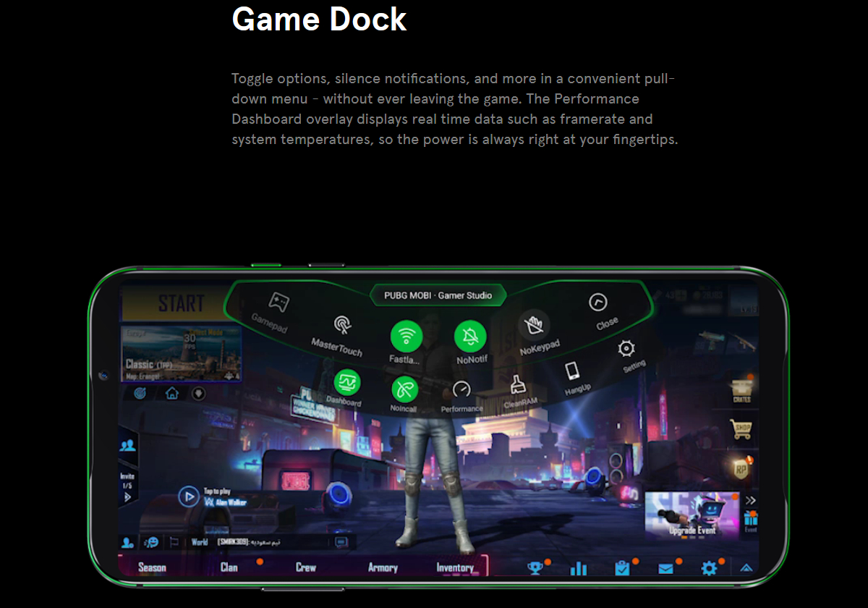The width and height of the screenshot is (868, 608).
Task: Open the Gamepad option in Game Dock
Action: 278,301
